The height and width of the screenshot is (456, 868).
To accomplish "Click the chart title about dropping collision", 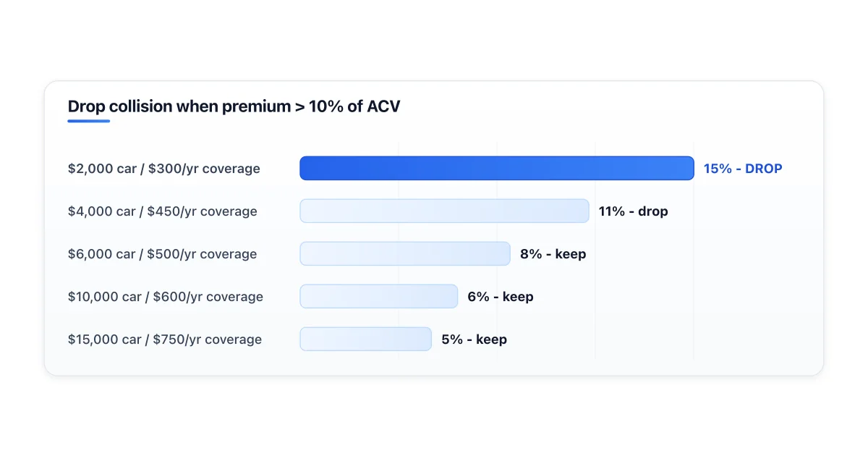I will (234, 106).
